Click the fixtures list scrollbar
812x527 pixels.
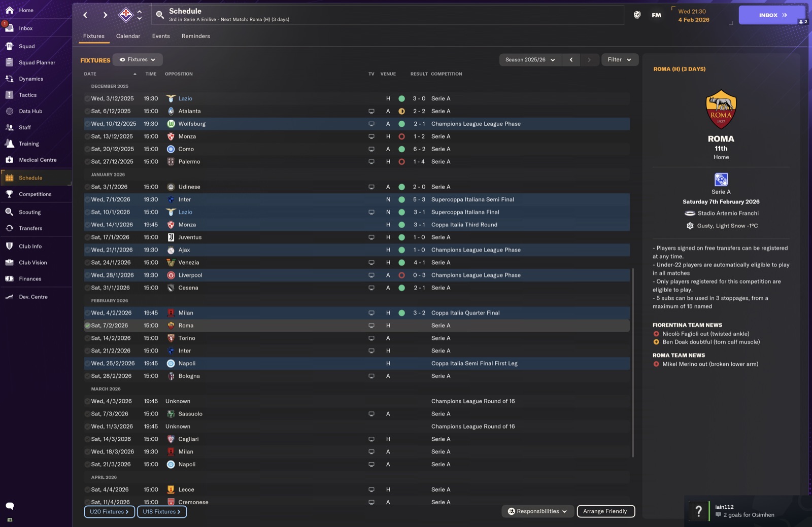633,363
